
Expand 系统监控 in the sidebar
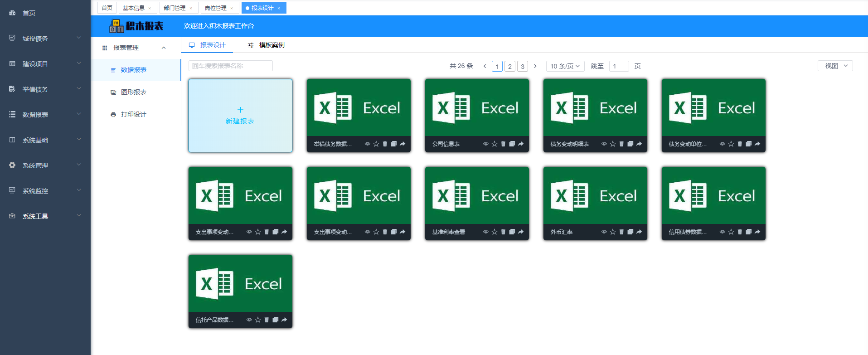point(45,191)
